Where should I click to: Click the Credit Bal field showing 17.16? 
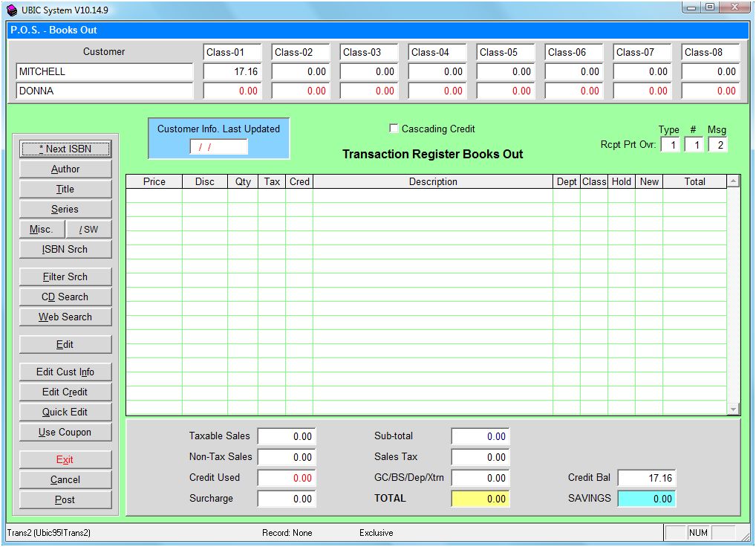coord(647,478)
